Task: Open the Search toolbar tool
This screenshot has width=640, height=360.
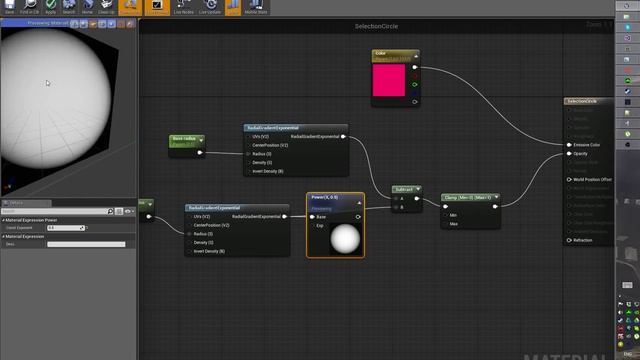Action: (x=69, y=7)
